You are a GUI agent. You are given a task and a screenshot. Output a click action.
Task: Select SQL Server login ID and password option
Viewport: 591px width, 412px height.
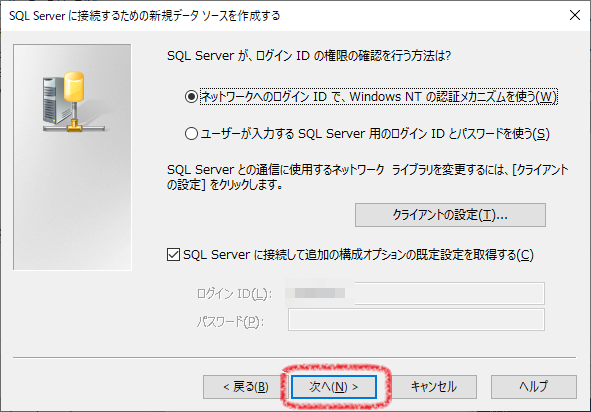(x=191, y=133)
